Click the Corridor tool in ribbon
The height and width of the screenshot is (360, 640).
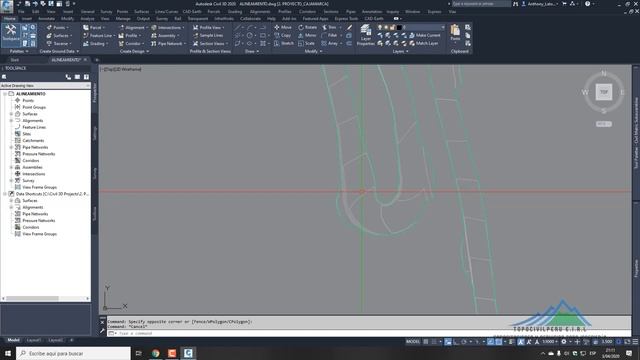131,43
